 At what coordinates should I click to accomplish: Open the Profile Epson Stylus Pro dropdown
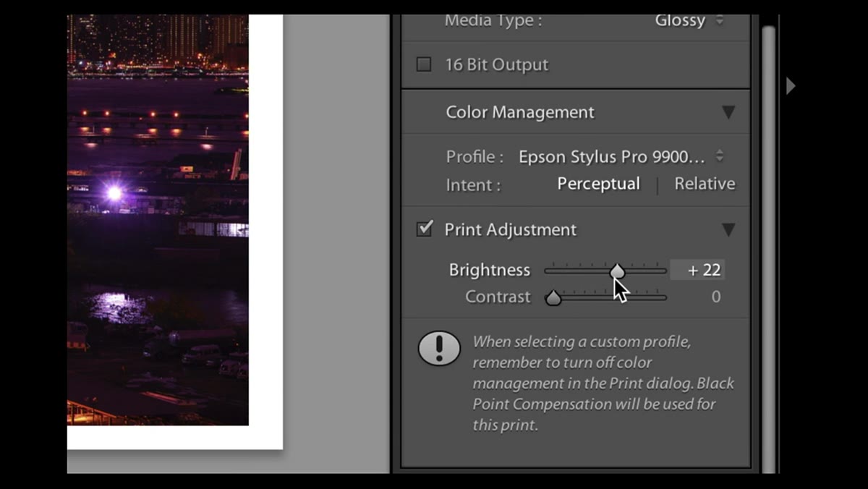(621, 156)
